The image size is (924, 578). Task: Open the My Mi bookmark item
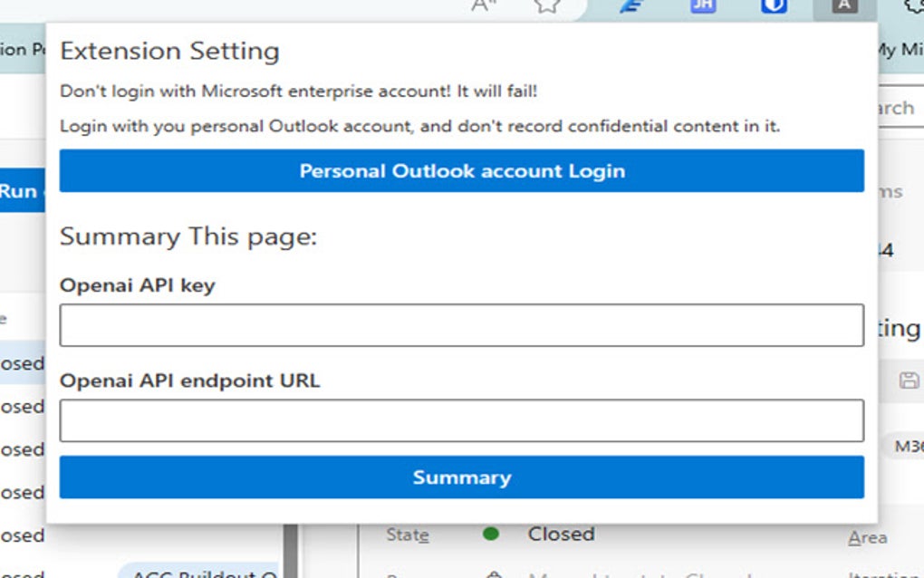pos(900,50)
